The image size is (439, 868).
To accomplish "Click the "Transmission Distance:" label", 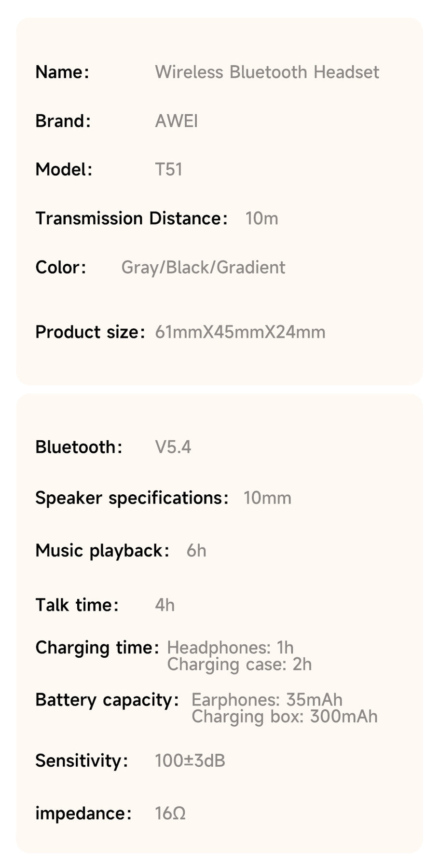I will point(131,218).
